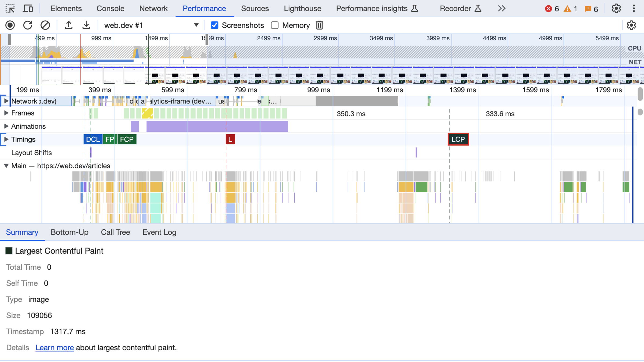Open the Lighthouse panel tab
The image size is (644, 362).
click(302, 9)
